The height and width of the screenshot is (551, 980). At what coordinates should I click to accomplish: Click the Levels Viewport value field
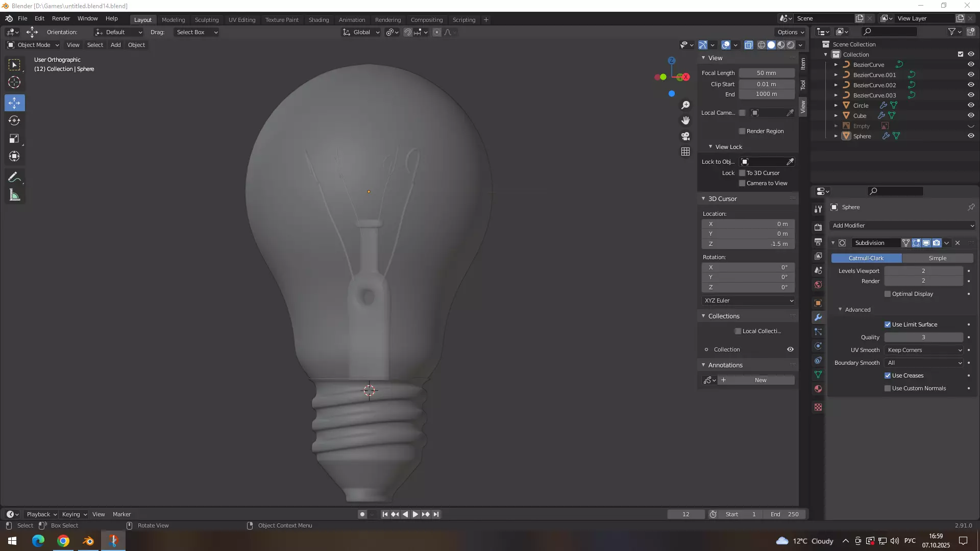coord(923,271)
